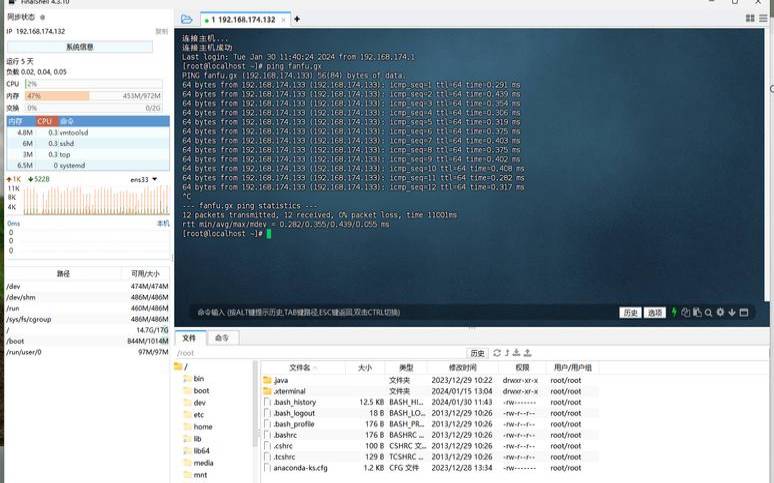Switch to the 命令 tab
Screen dimensions: 774x483
point(221,338)
